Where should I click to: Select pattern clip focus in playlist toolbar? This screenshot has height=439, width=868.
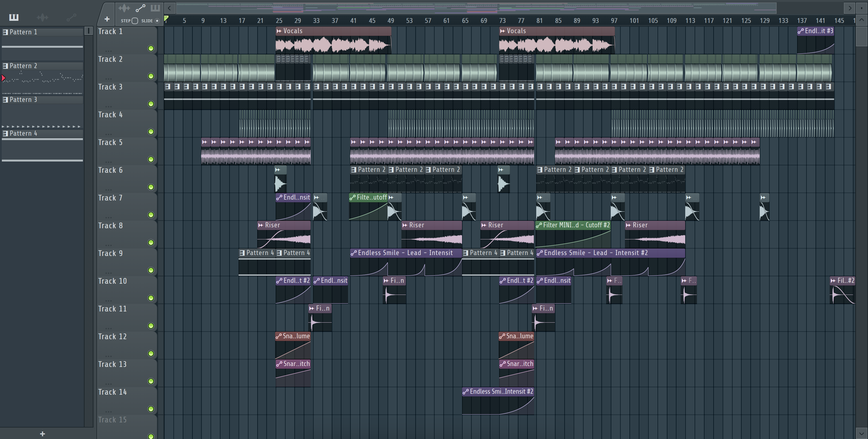[x=155, y=8]
